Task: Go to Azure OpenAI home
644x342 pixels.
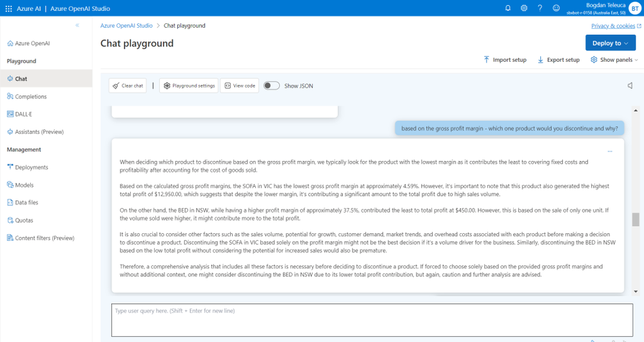Action: [x=28, y=43]
